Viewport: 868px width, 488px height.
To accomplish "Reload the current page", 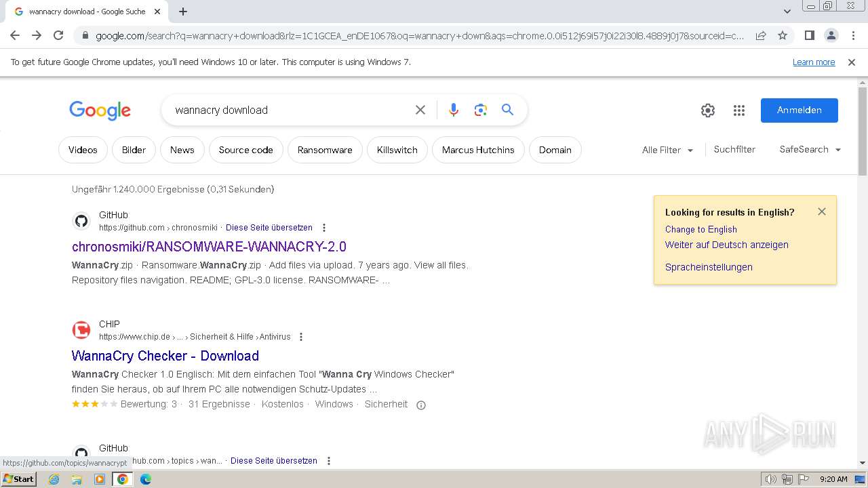I will pos(58,35).
